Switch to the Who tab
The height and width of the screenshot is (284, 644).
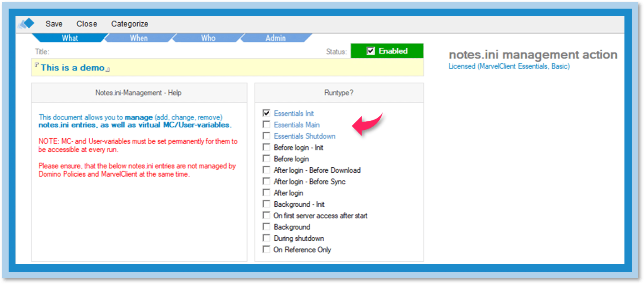[x=208, y=38]
